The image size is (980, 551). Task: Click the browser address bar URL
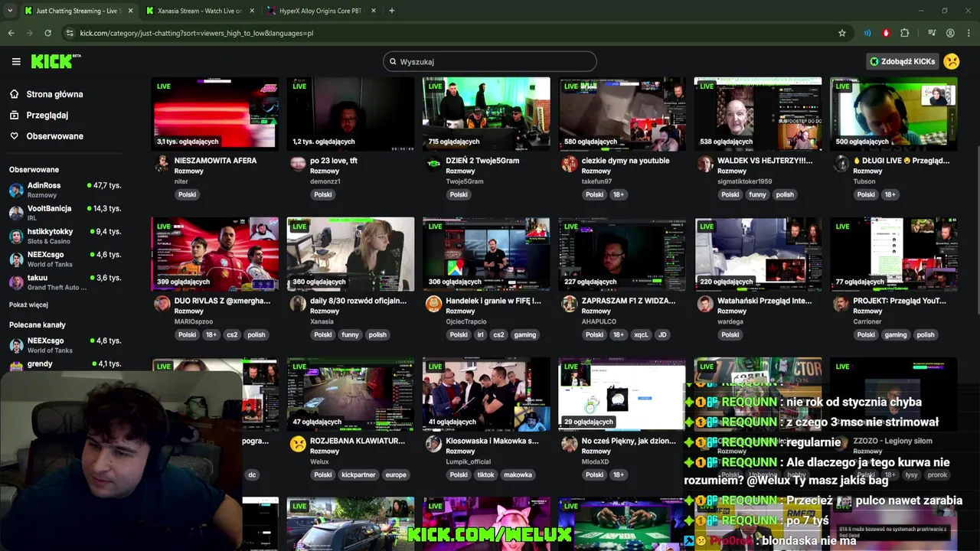[197, 33]
